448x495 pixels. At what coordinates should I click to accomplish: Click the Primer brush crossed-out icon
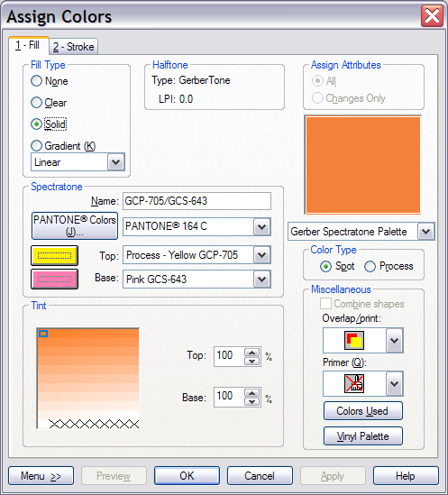click(354, 383)
